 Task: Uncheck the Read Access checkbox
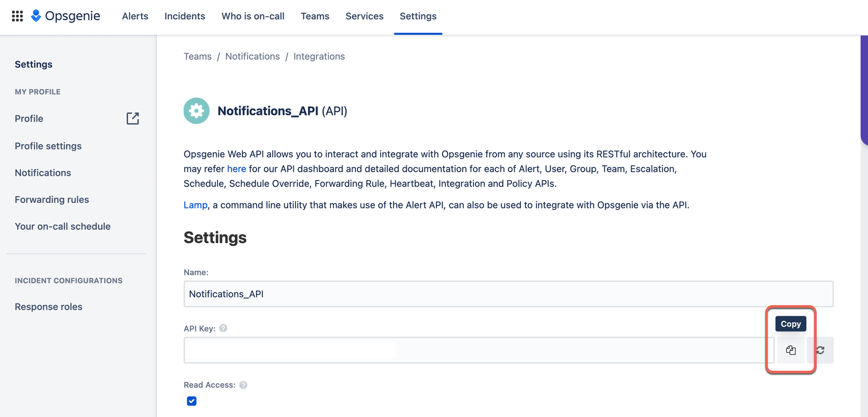(x=191, y=401)
